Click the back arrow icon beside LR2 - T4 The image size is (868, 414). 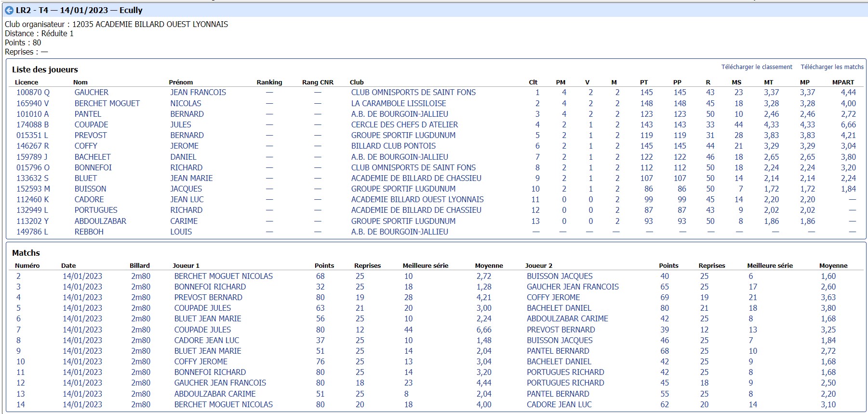point(9,10)
